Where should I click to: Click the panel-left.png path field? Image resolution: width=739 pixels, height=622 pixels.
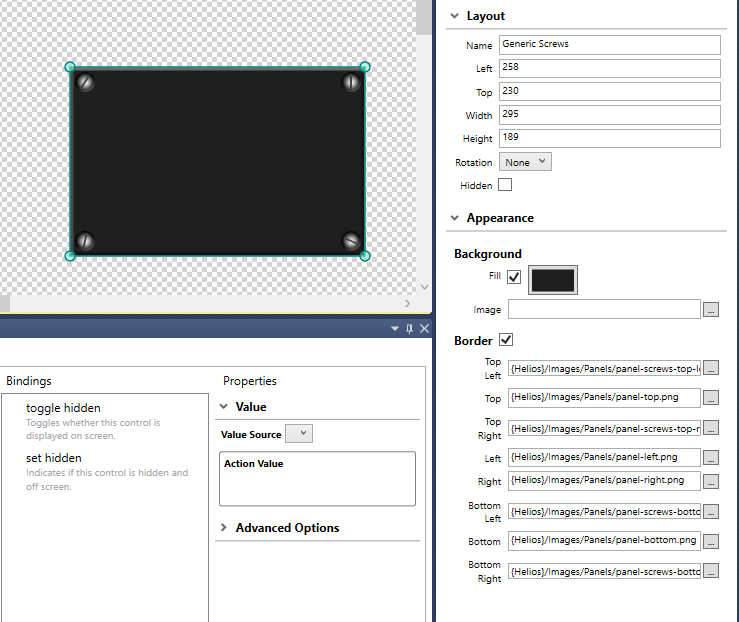coord(604,457)
